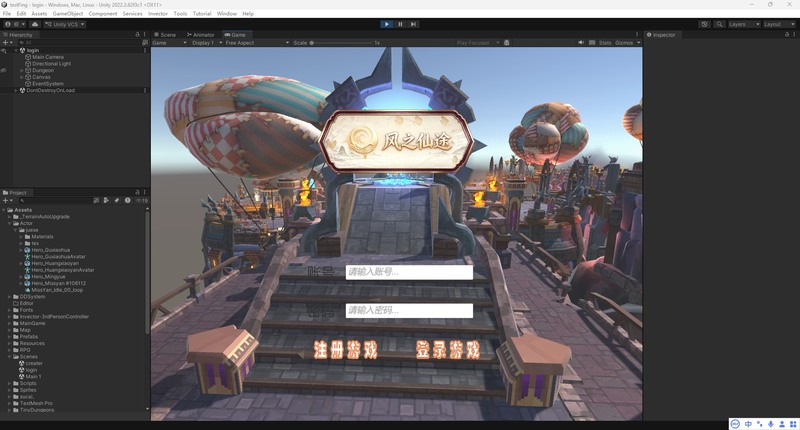Expand the Materials folder in Project
The width and height of the screenshot is (800, 430).
(21, 237)
